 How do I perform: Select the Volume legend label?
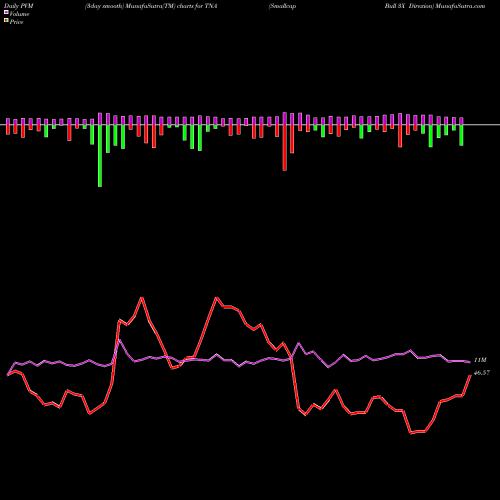pyautogui.click(x=19, y=14)
